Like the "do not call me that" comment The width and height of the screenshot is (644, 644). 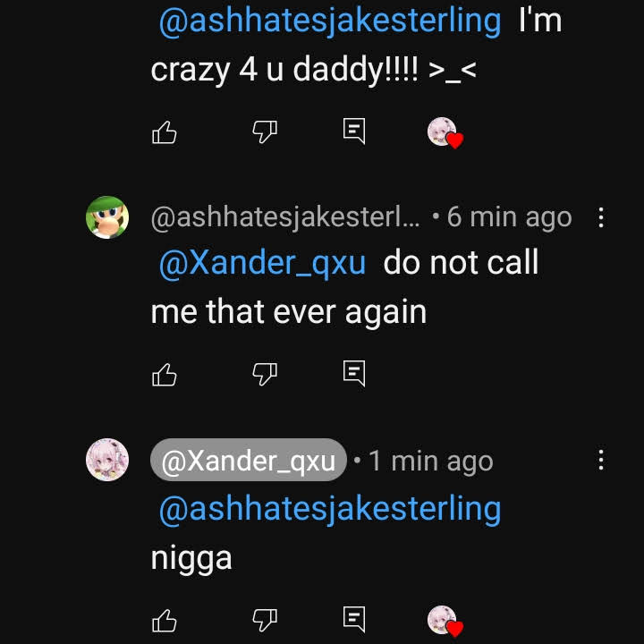(165, 373)
